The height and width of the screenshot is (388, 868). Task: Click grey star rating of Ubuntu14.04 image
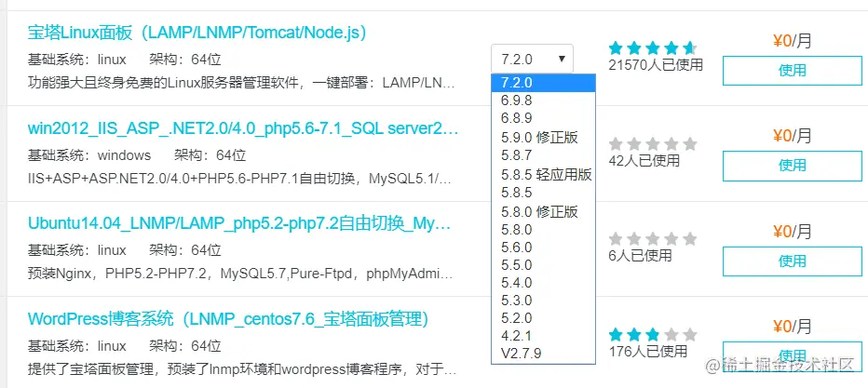coord(653,239)
